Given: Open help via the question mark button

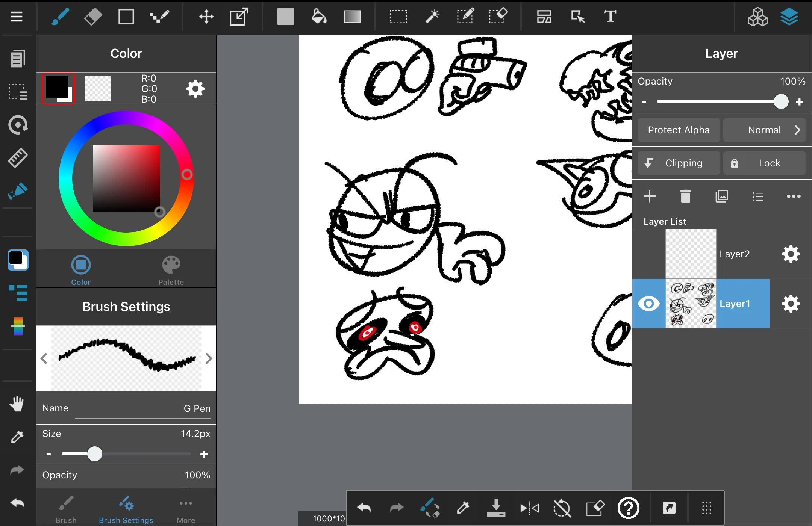Looking at the screenshot, I should pyautogui.click(x=629, y=508).
